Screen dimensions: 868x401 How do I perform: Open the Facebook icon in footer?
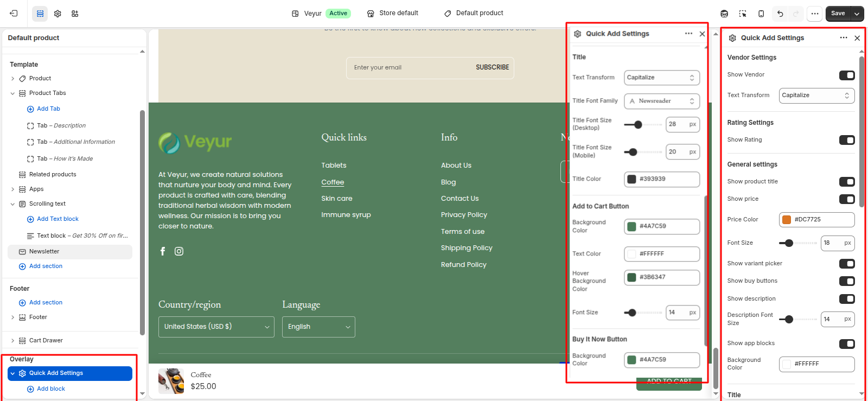click(163, 251)
